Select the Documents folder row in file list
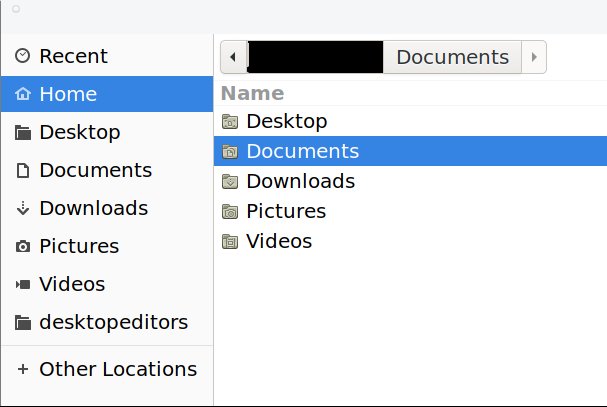 [x=410, y=151]
